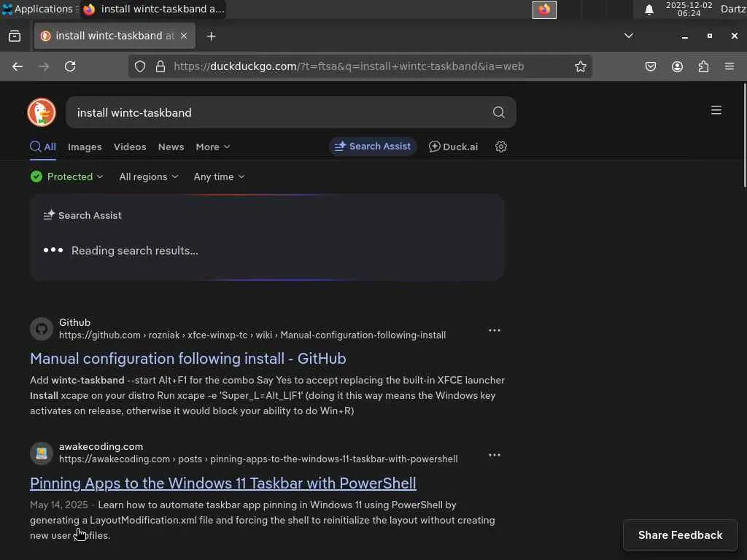747x560 pixels.
Task: Open the Pocket save icon
Action: (650, 66)
